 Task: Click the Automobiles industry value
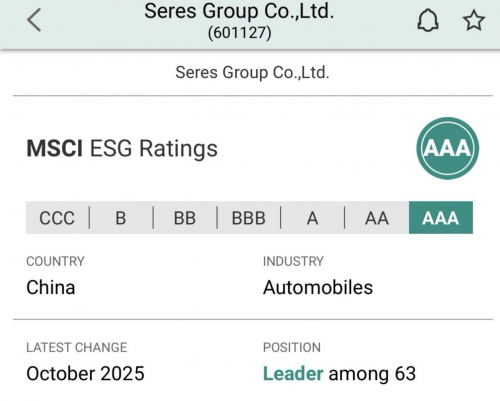(x=318, y=287)
